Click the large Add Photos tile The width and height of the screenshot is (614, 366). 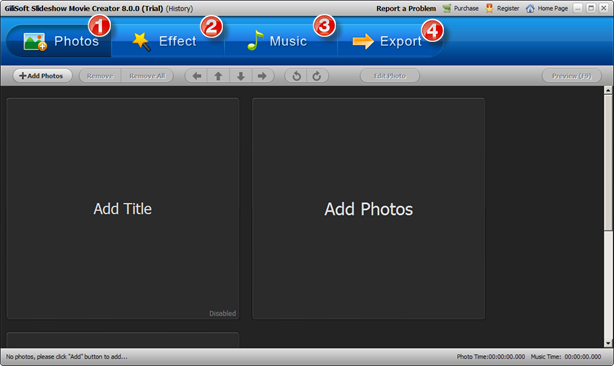(x=368, y=209)
